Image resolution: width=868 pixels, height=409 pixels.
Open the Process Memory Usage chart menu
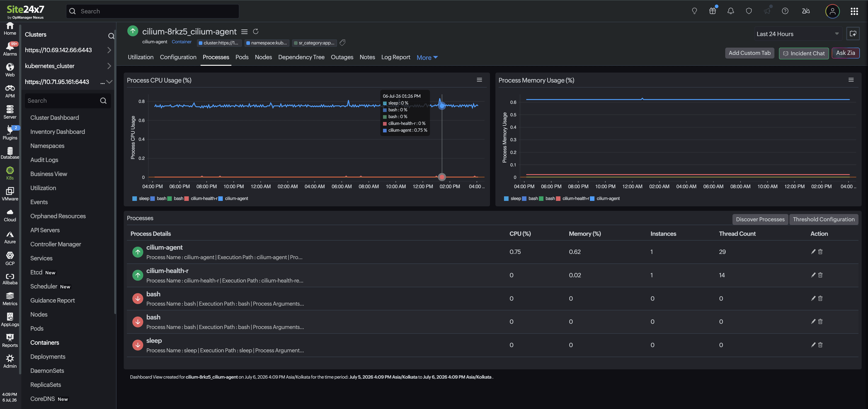[x=851, y=80]
